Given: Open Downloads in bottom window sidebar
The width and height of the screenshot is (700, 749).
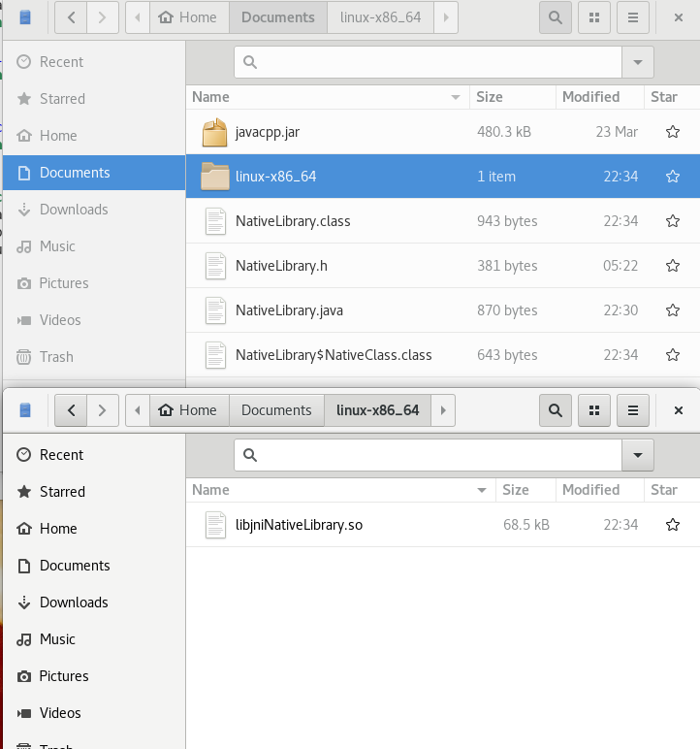Looking at the screenshot, I should tap(94, 602).
